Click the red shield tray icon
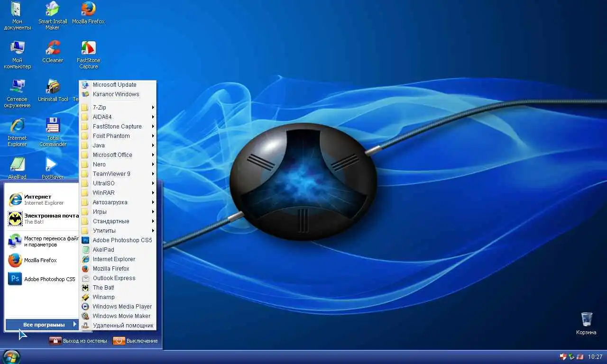Screen dimensions: 607x364 (563, 356)
